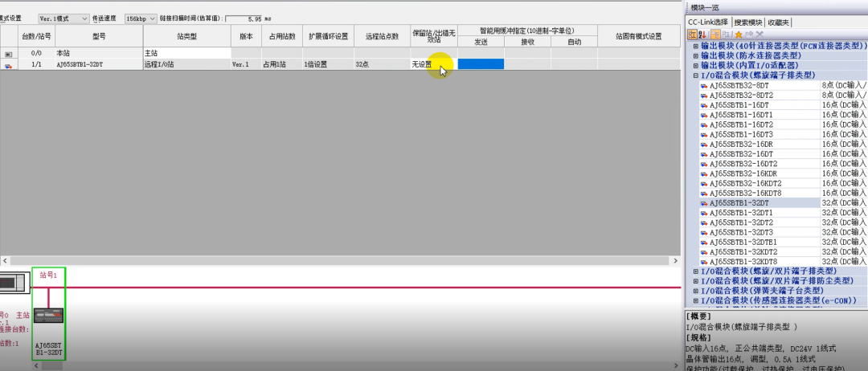
Task: Click the Ver.1 version cell in row 1/1
Action: pos(247,64)
